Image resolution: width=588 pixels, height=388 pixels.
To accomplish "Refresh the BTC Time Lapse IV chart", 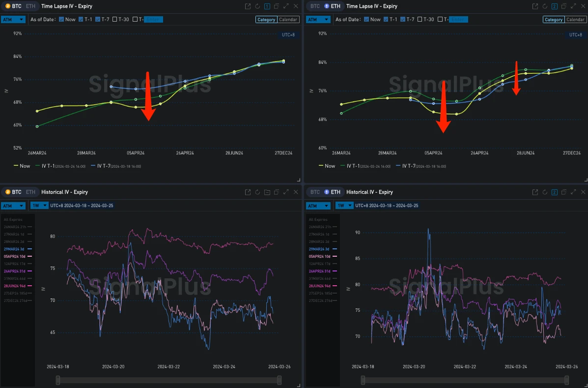I will pyautogui.click(x=257, y=6).
